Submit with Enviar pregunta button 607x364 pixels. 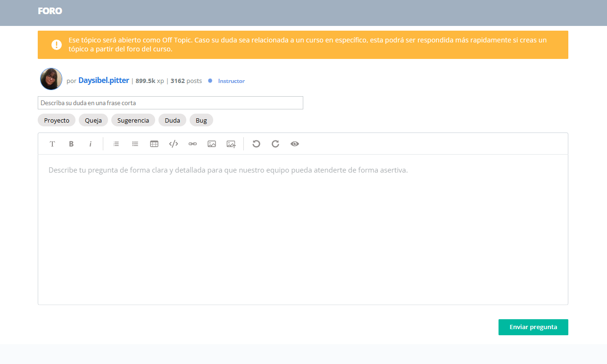(x=533, y=327)
